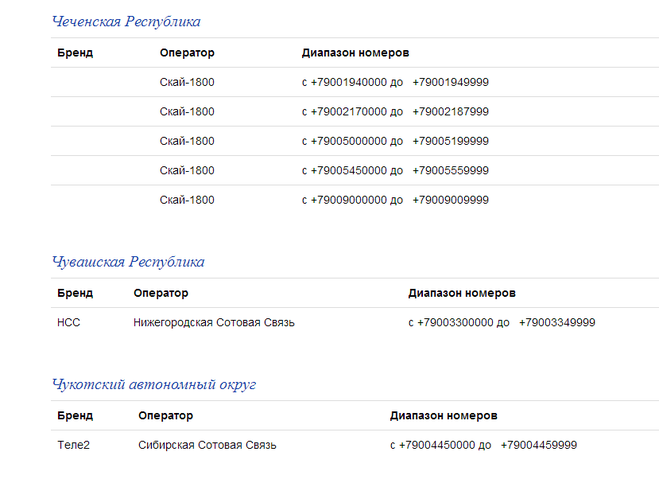This screenshot has width=659, height=483.
Task: Select Оператор header in Чукотский table
Action: coord(166,415)
